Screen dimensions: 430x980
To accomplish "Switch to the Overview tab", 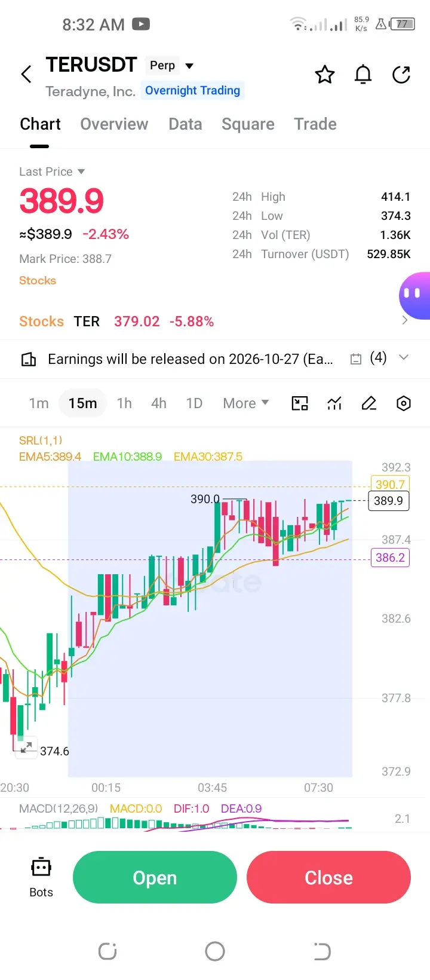I will point(114,124).
